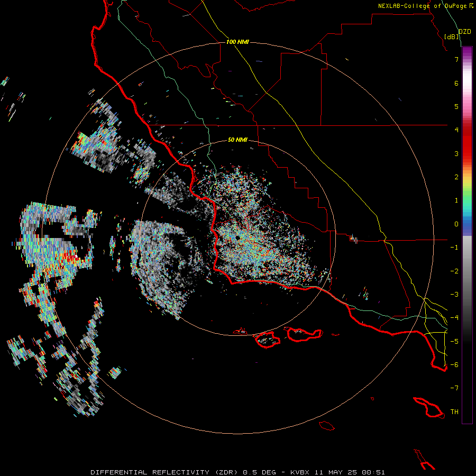This screenshot has height=476, width=476.
Task: Click the TH threshold label on the legend
Action: point(454,412)
